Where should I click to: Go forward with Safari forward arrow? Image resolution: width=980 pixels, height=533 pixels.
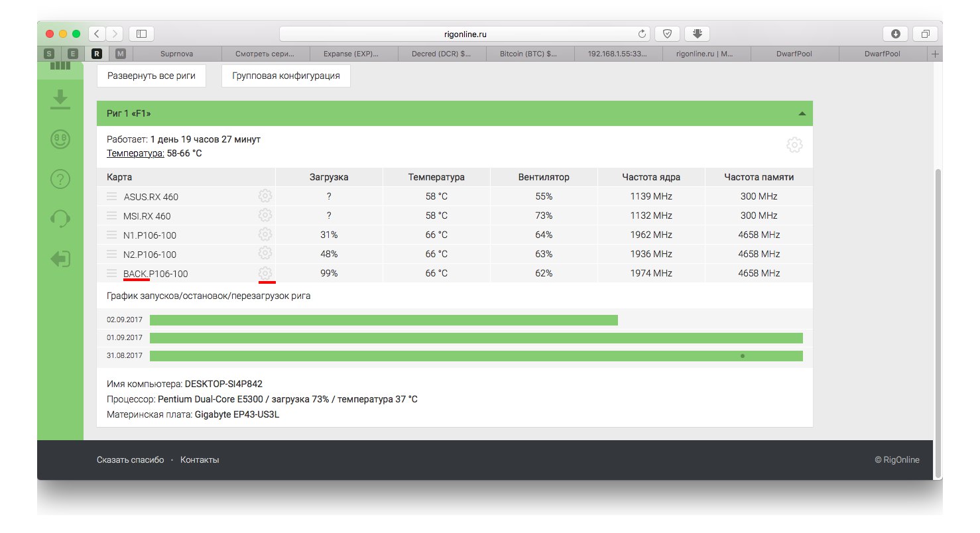[114, 34]
